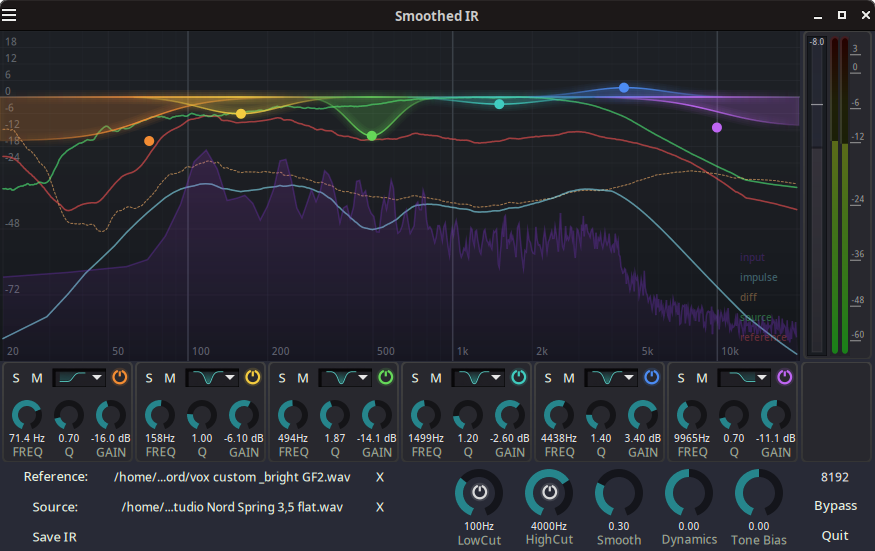Toggle the LowCut power button
This screenshot has width=875, height=551.
[479, 492]
